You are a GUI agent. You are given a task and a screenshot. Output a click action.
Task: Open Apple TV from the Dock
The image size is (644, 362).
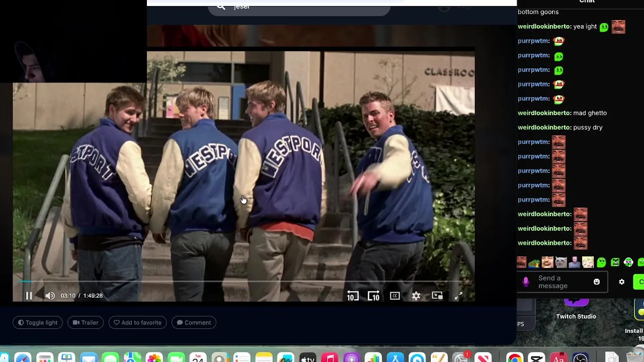click(x=307, y=357)
